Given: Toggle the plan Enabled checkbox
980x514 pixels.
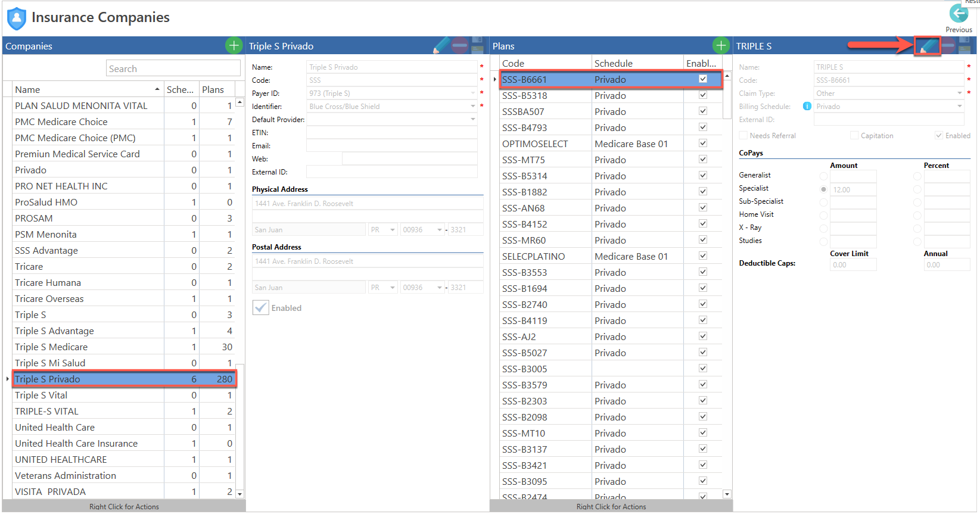Looking at the screenshot, I should (x=939, y=135).
